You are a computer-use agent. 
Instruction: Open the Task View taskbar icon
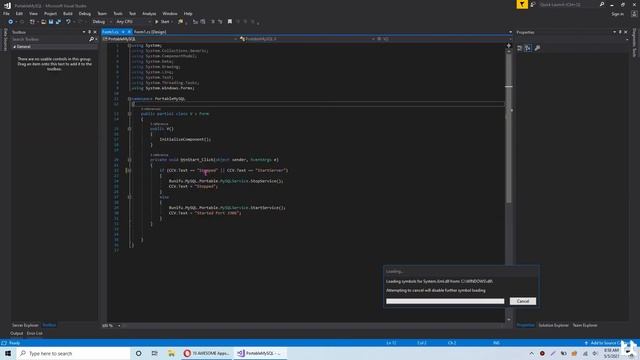point(154,353)
